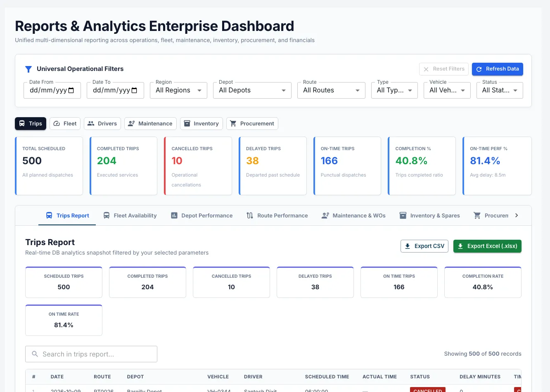Click the X icon on Reset Filters

click(x=426, y=69)
